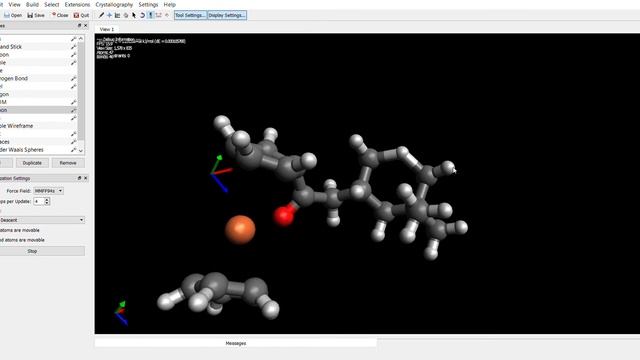Click the Messages panel header
The width and height of the screenshot is (640, 360).
coord(236,343)
